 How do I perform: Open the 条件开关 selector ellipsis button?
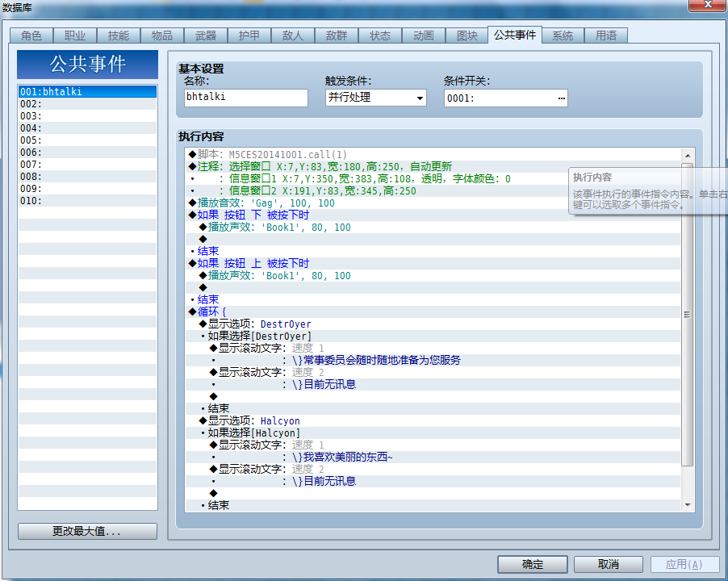tap(561, 98)
